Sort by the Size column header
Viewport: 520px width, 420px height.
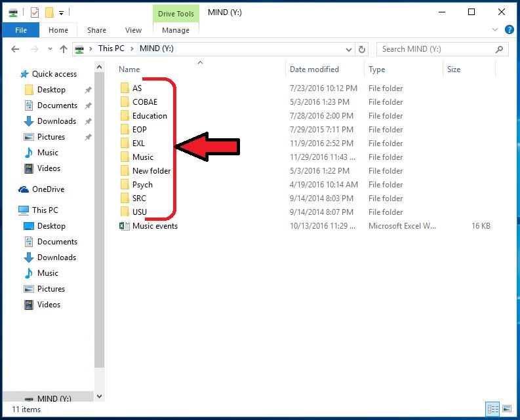tap(454, 69)
